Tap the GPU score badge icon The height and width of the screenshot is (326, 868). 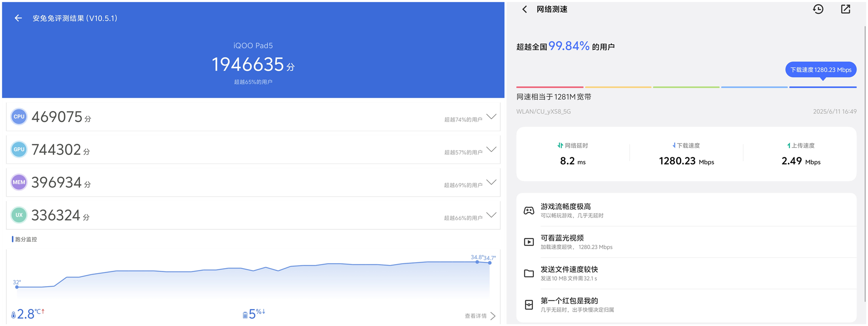click(19, 150)
